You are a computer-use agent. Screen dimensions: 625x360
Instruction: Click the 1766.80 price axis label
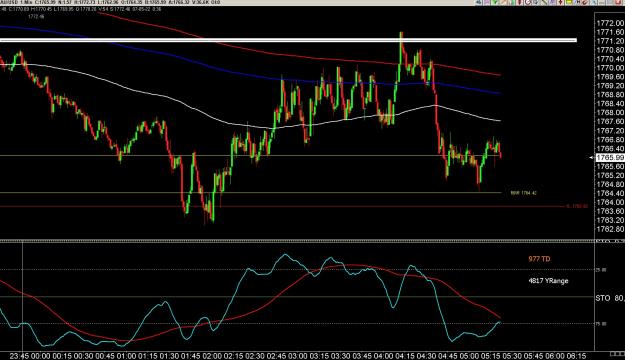[609, 140]
